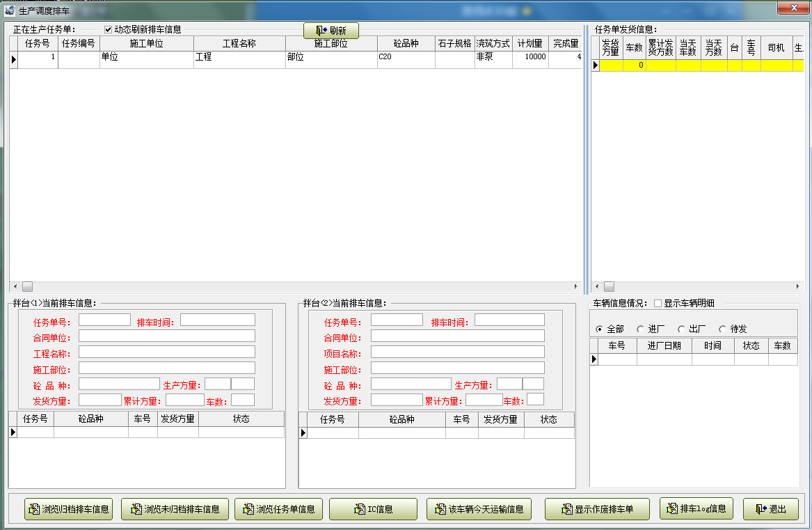
Task: Click 拌台2 项目名称 input field
Action: tap(458, 352)
